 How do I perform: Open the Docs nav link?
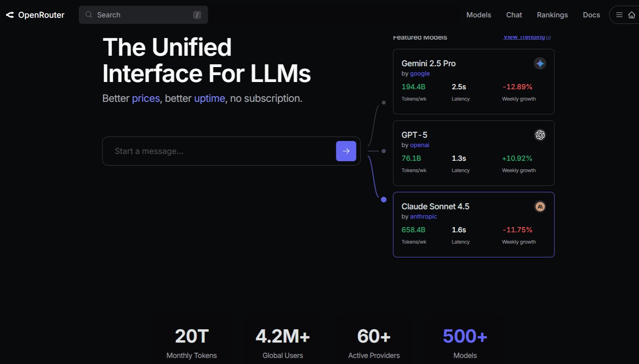pos(591,15)
